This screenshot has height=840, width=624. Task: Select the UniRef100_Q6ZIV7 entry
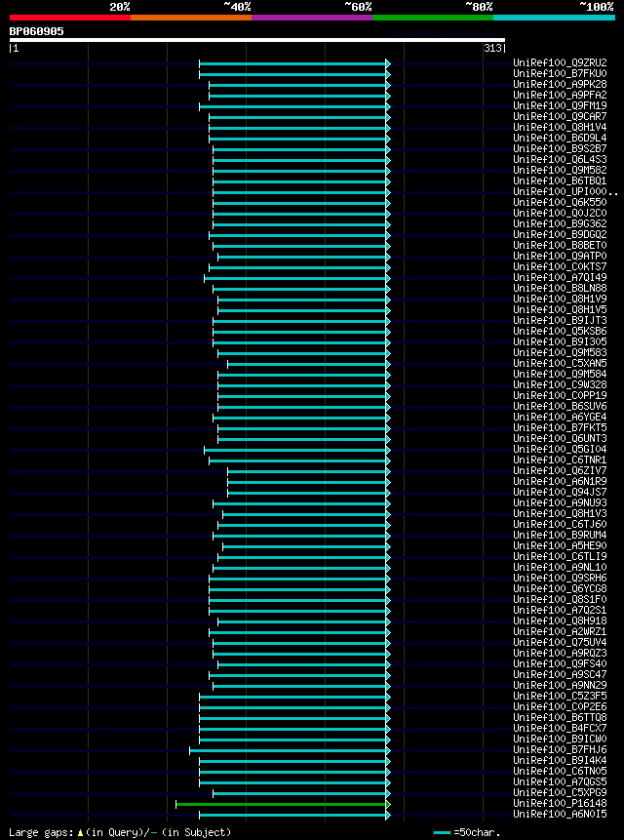[560, 470]
